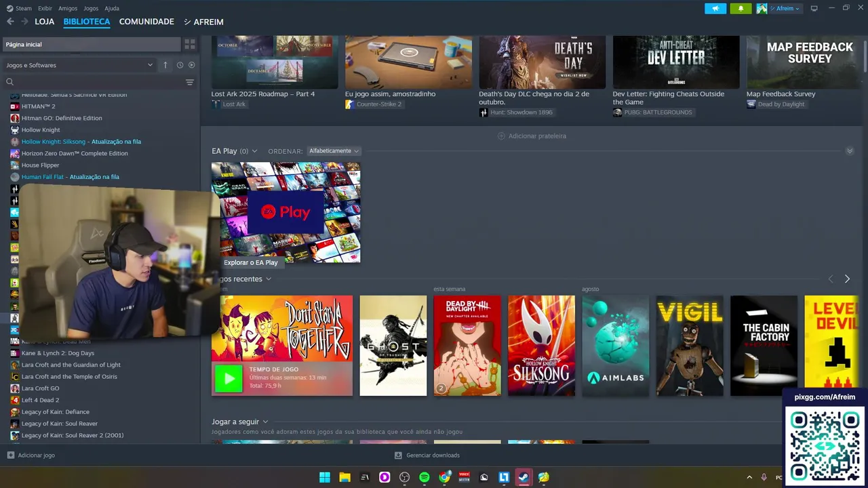The width and height of the screenshot is (868, 488).
Task: Open VIGIL game tile
Action: (x=690, y=346)
